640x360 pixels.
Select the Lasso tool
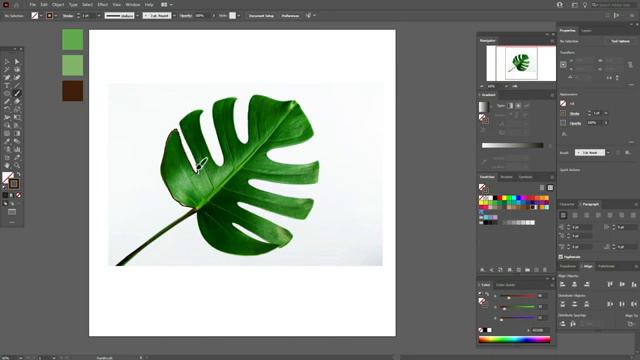[17, 70]
